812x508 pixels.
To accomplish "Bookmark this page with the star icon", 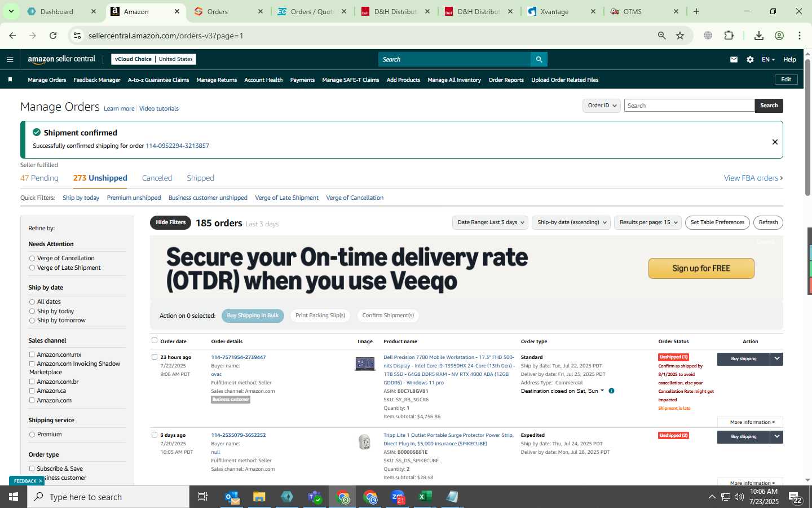I will (680, 36).
